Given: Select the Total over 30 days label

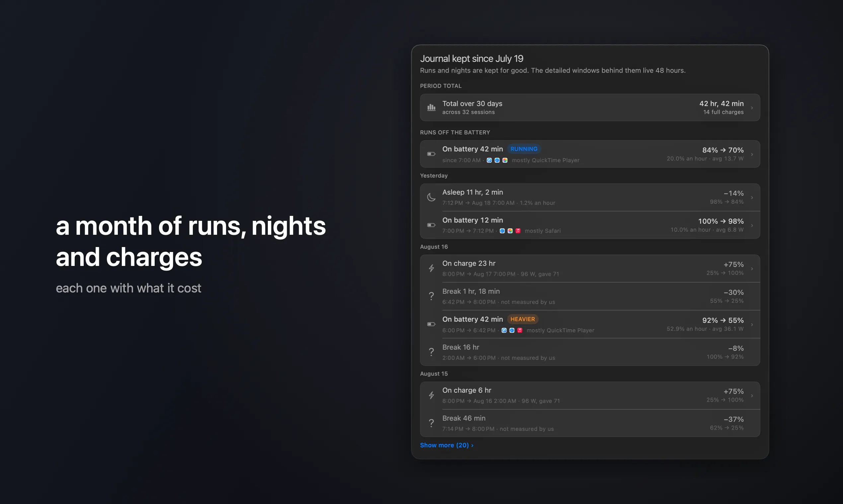Looking at the screenshot, I should tap(472, 103).
